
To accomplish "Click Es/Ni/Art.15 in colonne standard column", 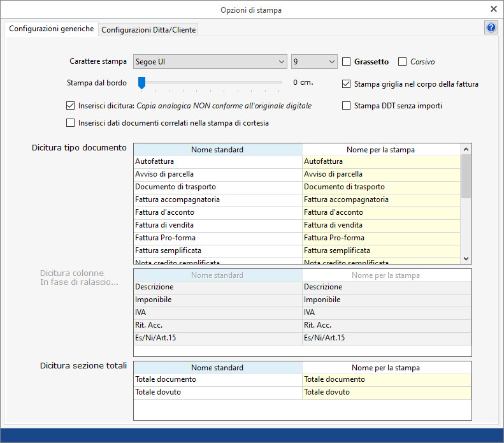I will coord(218,338).
